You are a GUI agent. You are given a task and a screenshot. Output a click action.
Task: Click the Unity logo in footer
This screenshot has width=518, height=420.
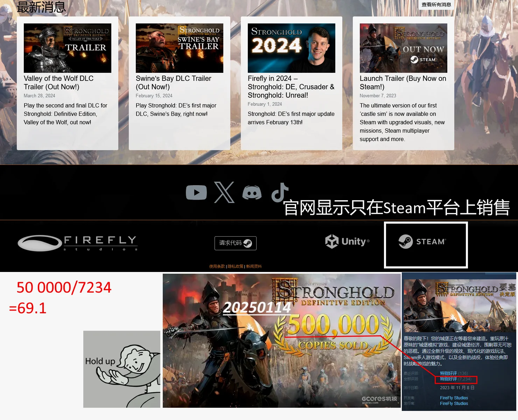(347, 241)
